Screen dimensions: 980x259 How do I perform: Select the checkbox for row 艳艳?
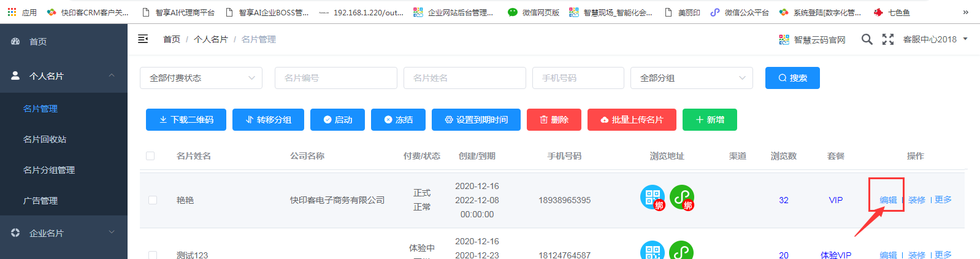[153, 200]
